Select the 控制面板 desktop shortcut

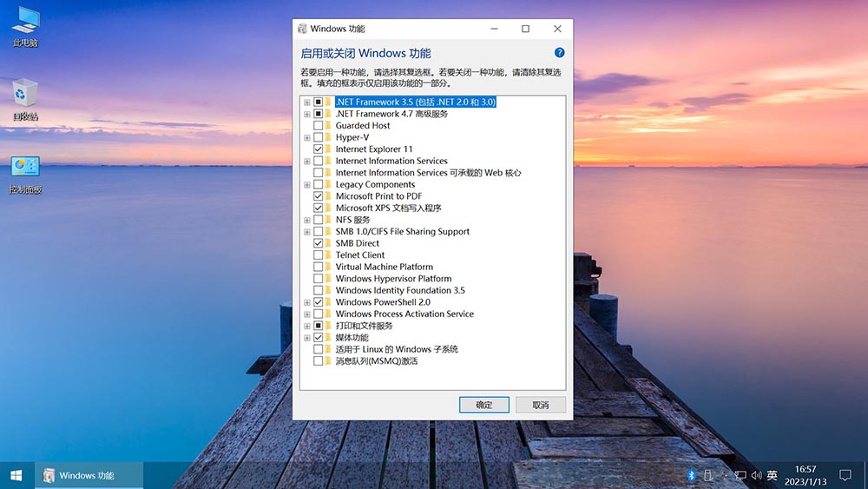25,174
